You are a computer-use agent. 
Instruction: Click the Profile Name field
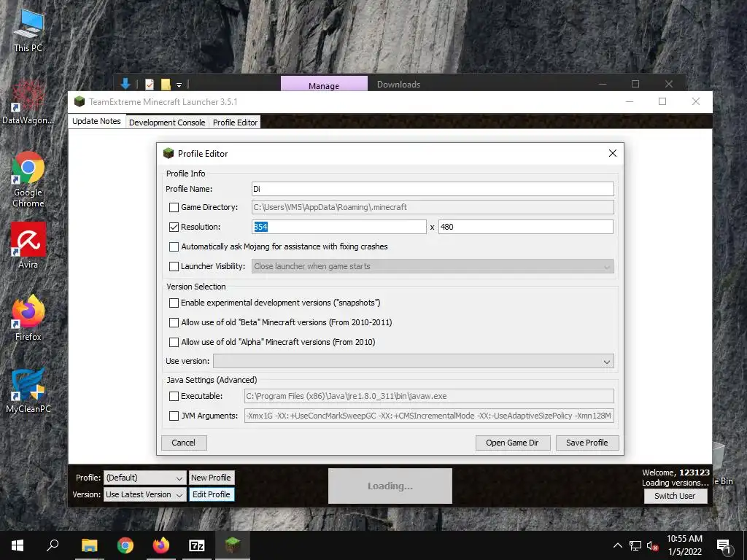click(x=433, y=189)
